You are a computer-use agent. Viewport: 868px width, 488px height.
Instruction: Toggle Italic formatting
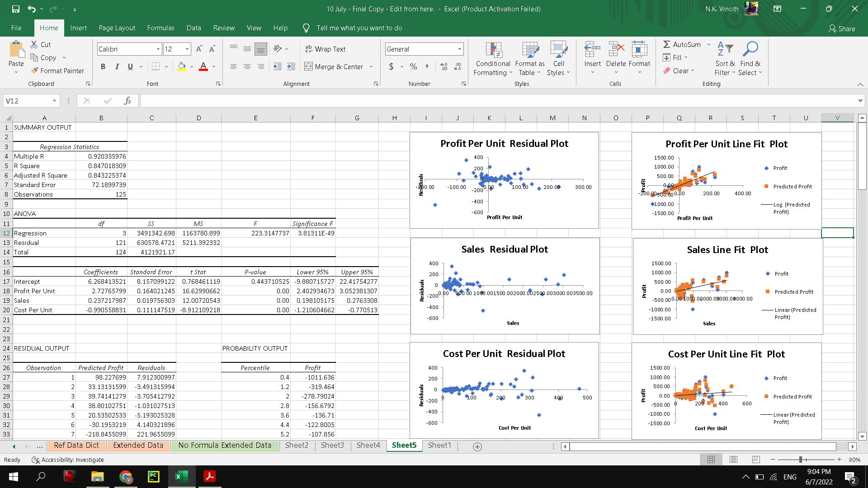117,66
